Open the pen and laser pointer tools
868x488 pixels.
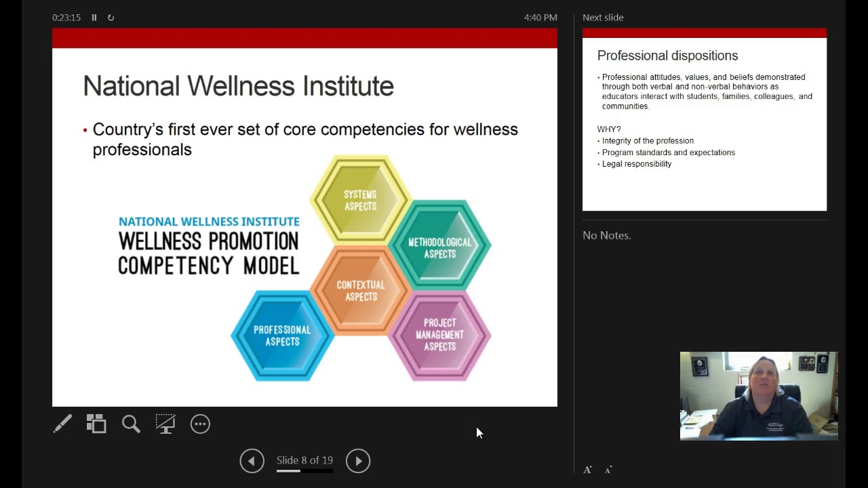coord(62,424)
